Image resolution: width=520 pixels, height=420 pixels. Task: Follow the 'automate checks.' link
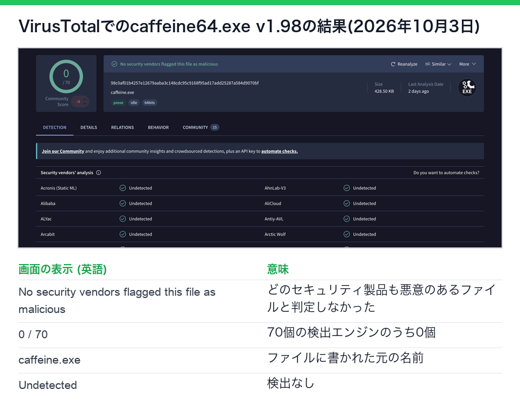pos(280,151)
